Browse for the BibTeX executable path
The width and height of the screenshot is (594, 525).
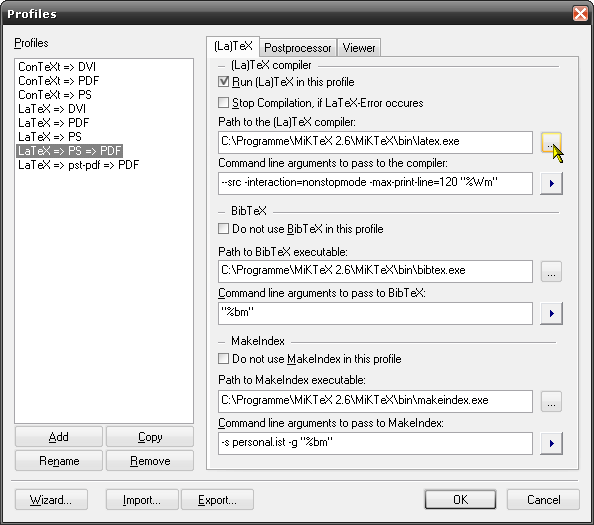point(551,272)
